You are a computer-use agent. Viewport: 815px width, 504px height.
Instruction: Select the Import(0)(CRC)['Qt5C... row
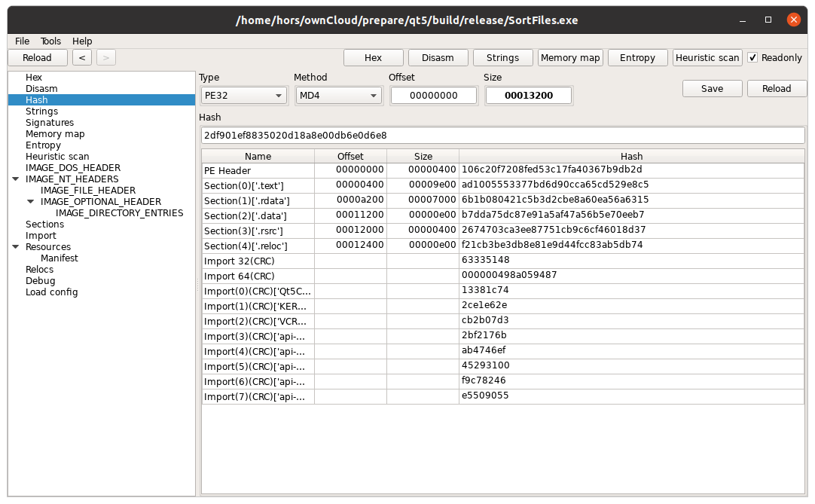point(502,292)
